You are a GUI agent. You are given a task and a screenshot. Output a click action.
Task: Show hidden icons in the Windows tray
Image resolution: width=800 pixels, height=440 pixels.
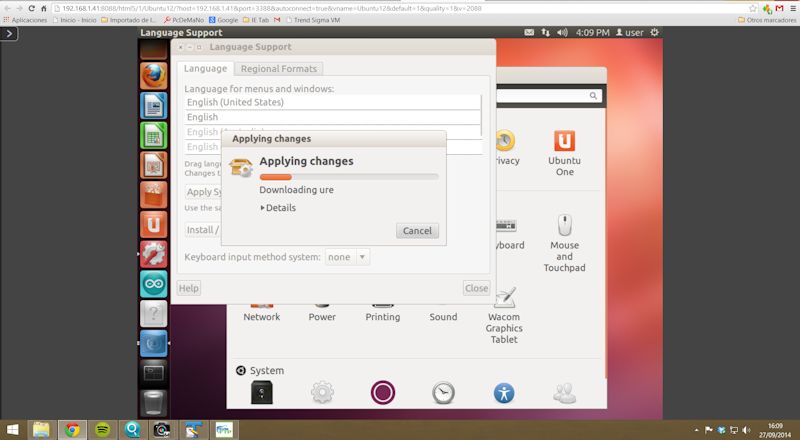(x=696, y=430)
